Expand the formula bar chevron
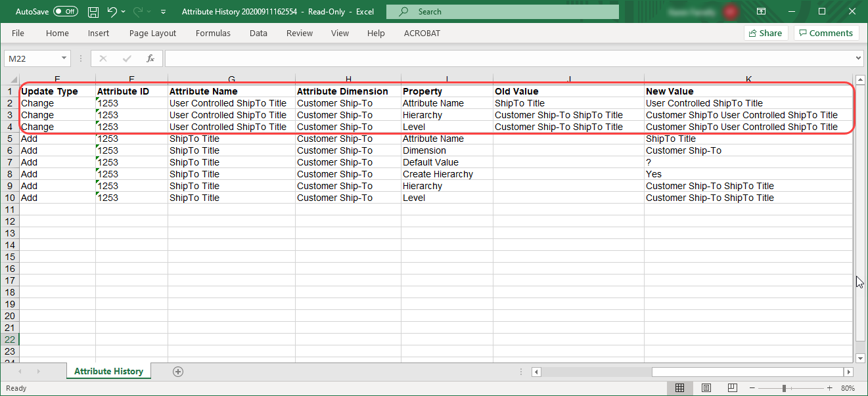This screenshot has height=396, width=868. point(859,58)
